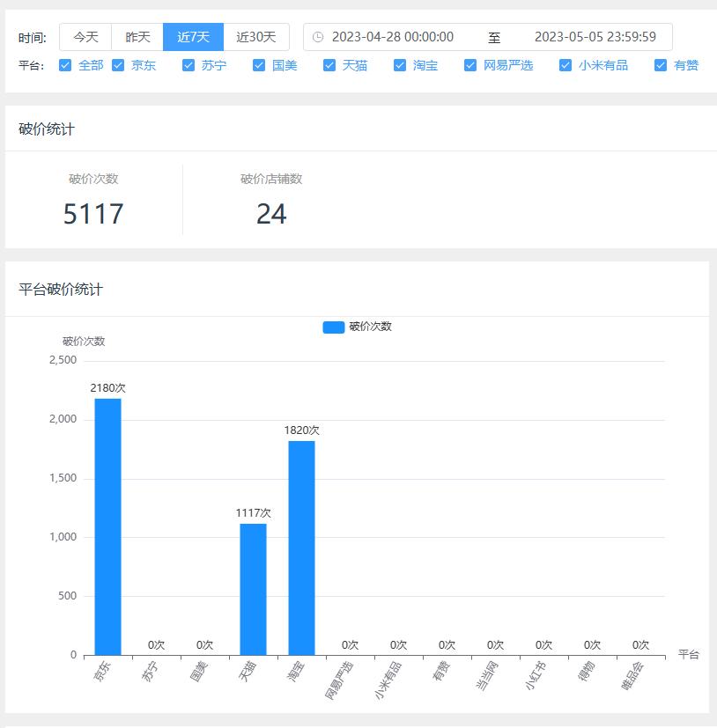This screenshot has height=728, width=717.
Task: Select the 近7天 time filter
Action: [193, 37]
